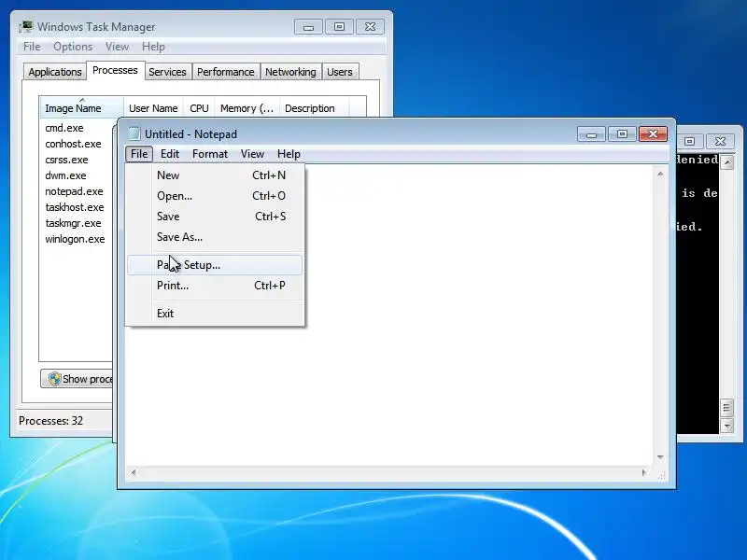Maximize the Notepad window
Image resolution: width=747 pixels, height=560 pixels.
[622, 134]
